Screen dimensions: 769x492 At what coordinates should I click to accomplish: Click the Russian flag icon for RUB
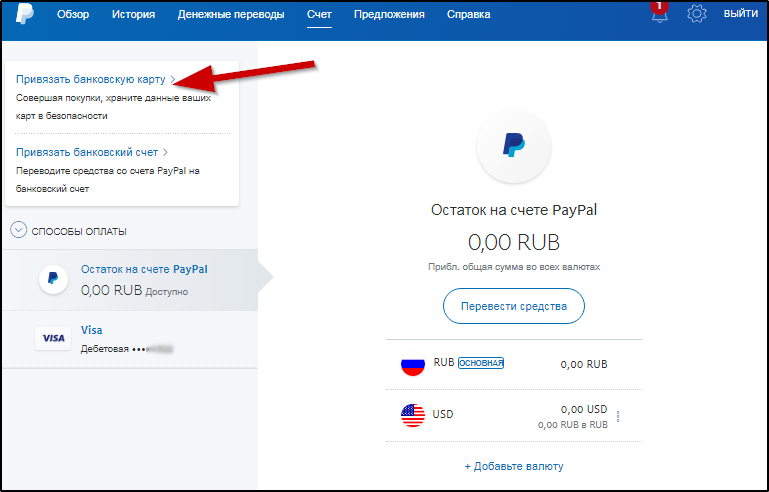point(412,364)
